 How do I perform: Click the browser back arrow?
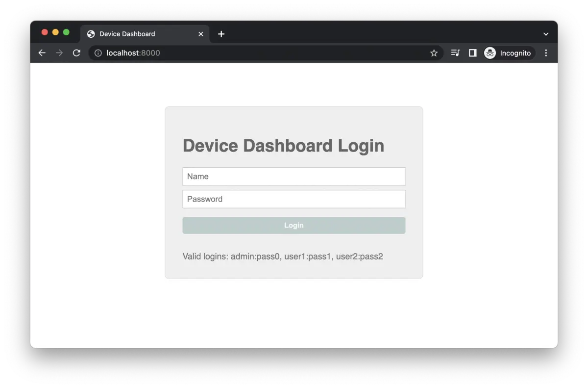42,53
